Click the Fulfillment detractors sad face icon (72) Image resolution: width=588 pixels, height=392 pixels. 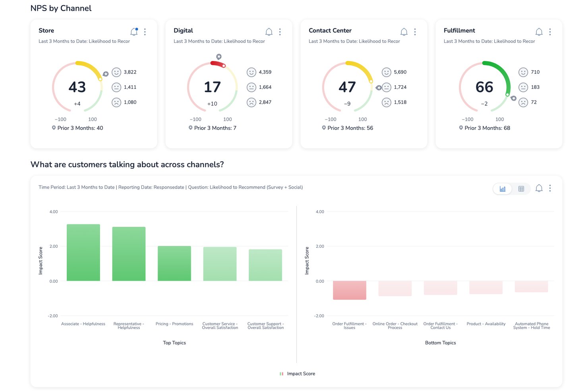coord(523,102)
